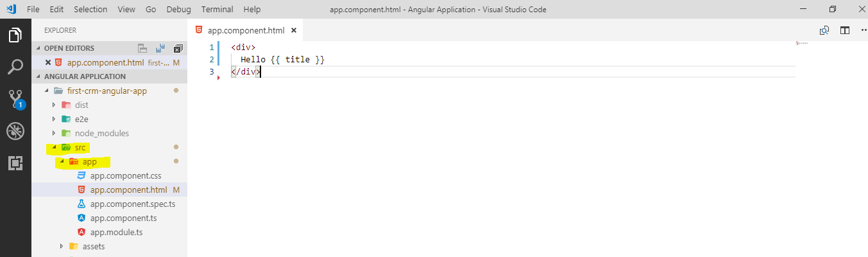Click Close All Editors icon in Open Editors

click(x=178, y=48)
